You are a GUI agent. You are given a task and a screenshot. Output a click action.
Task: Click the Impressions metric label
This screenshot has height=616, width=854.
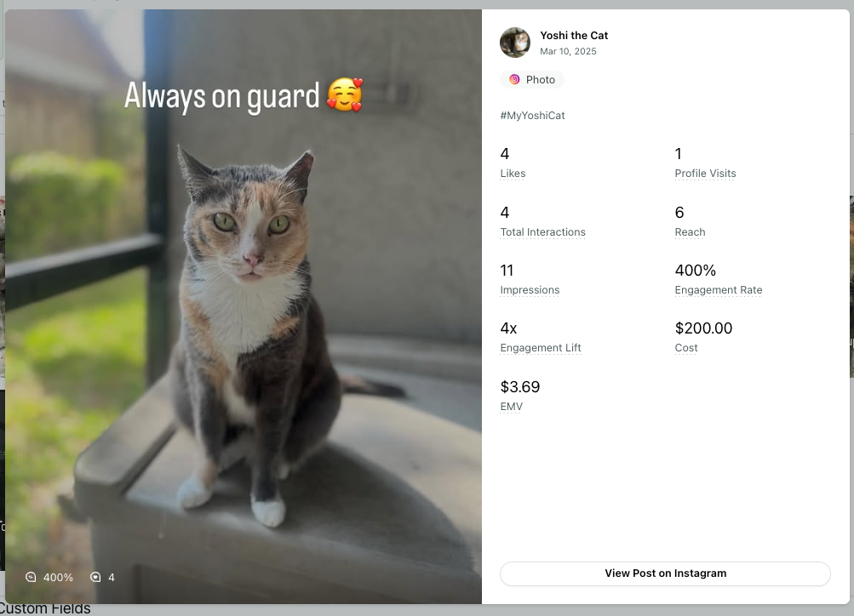coord(530,290)
